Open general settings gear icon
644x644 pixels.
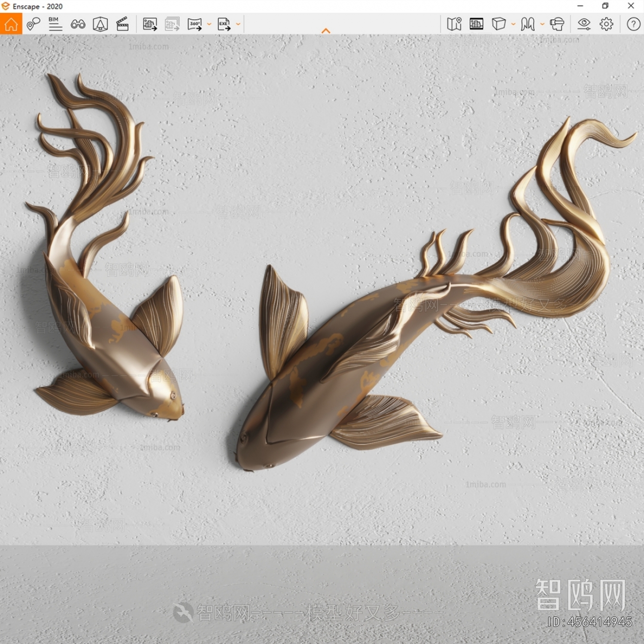coord(606,24)
